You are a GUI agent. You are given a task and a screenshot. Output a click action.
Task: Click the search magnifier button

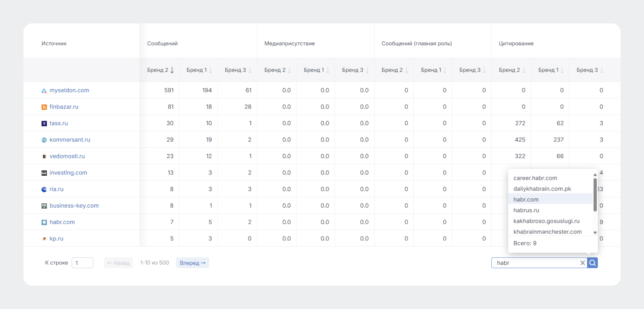click(592, 263)
